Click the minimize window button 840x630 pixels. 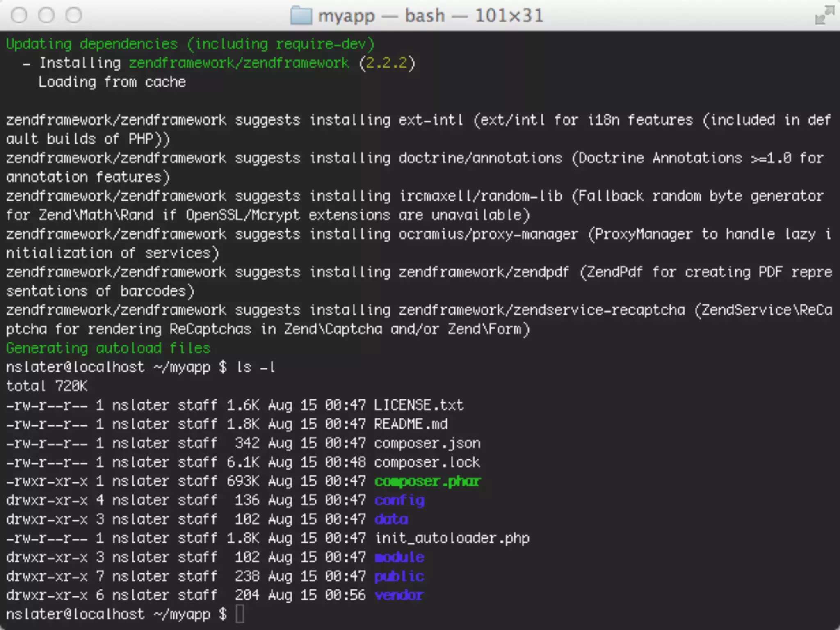(46, 16)
